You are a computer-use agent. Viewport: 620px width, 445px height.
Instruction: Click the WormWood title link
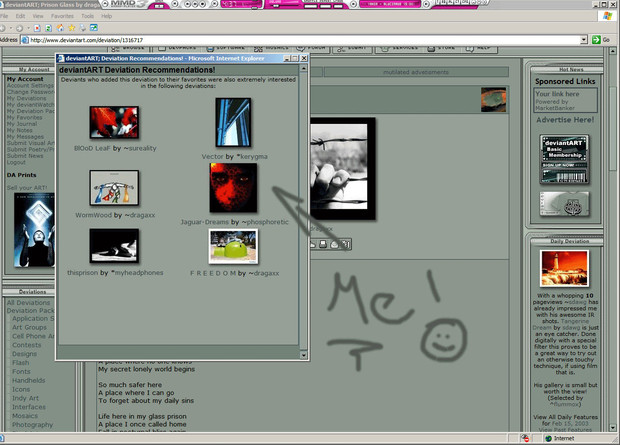(93, 215)
